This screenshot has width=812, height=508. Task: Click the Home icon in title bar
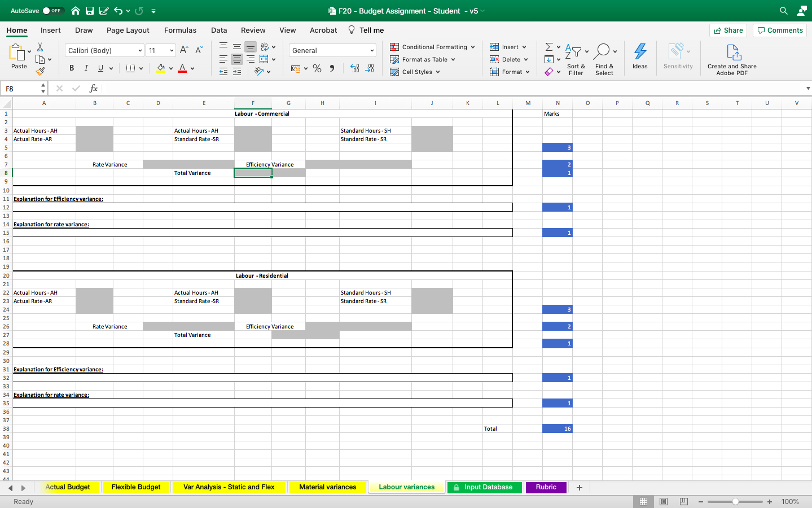tap(75, 11)
